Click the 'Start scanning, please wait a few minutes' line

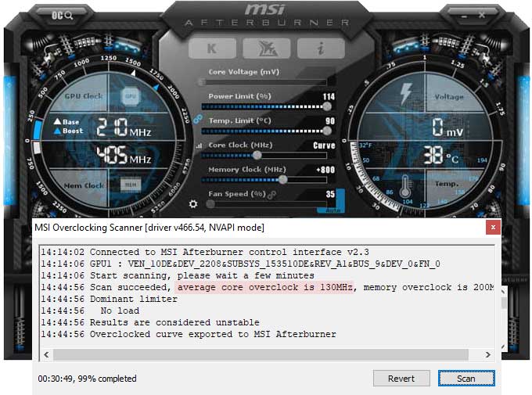click(178, 275)
